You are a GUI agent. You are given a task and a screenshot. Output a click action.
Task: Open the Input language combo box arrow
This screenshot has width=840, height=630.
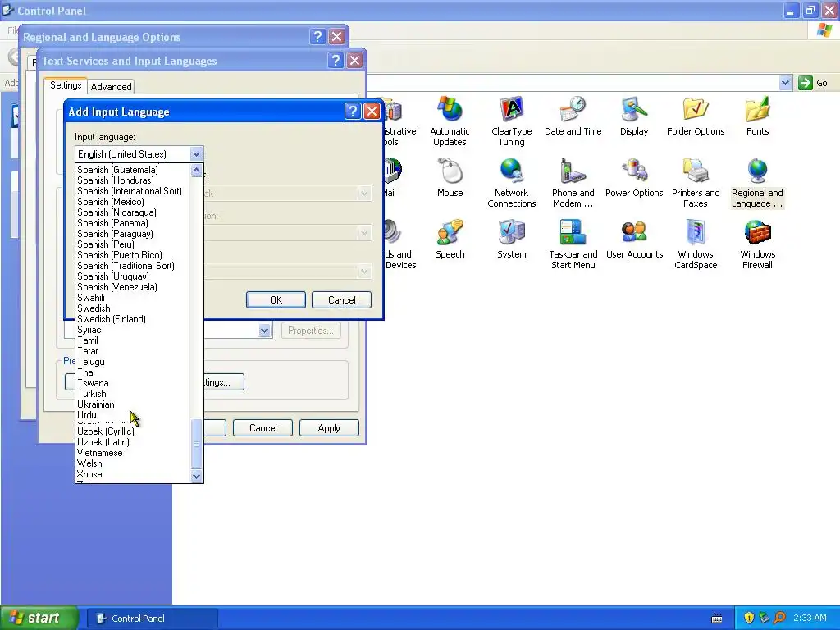pyautogui.click(x=196, y=153)
